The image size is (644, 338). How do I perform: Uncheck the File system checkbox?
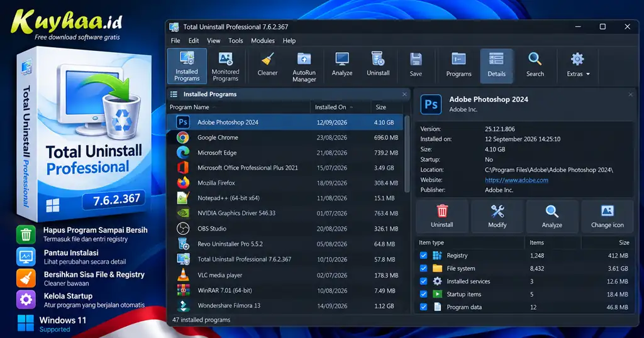(x=423, y=268)
